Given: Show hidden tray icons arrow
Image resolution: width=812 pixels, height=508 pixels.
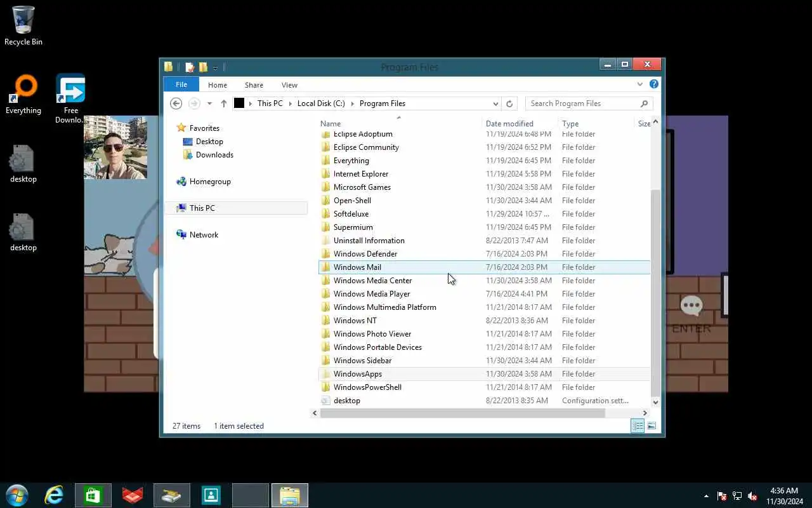Looking at the screenshot, I should (706, 496).
